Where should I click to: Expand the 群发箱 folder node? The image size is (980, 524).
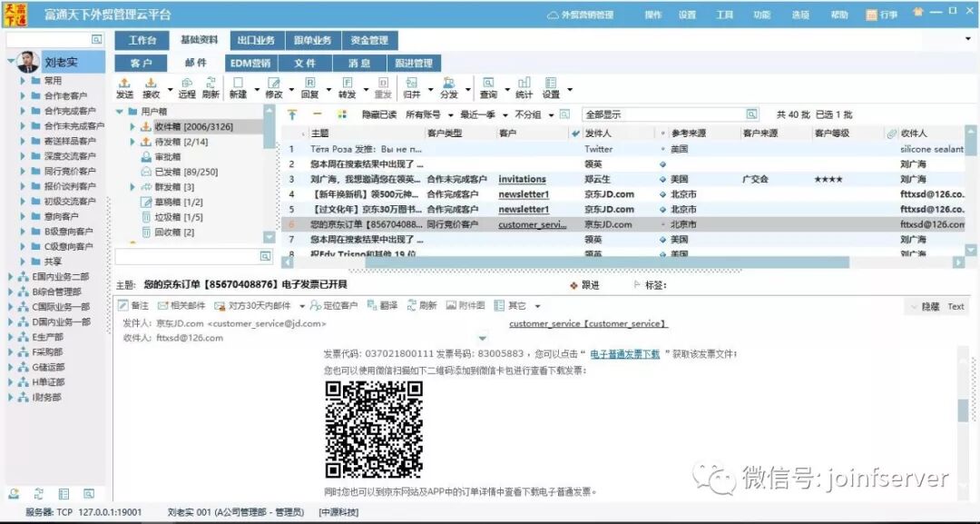(x=132, y=187)
